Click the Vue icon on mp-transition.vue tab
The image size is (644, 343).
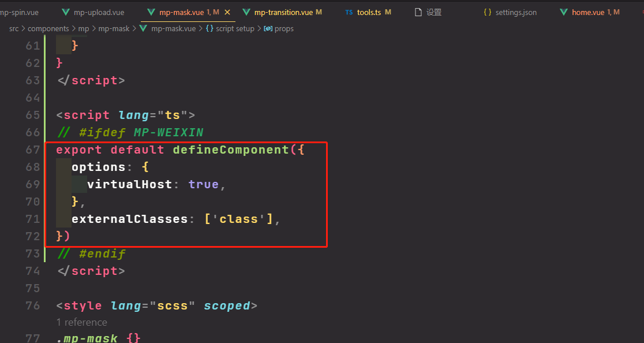[x=246, y=12]
